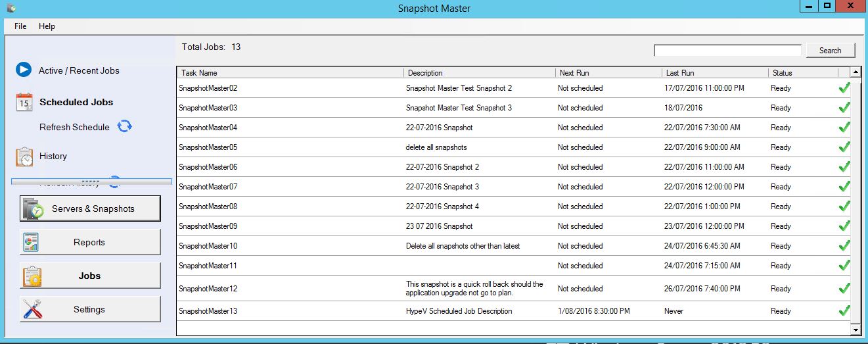This screenshot has width=868, height=344.
Task: Select the SnapshotMaster06 task row
Action: [x=513, y=167]
